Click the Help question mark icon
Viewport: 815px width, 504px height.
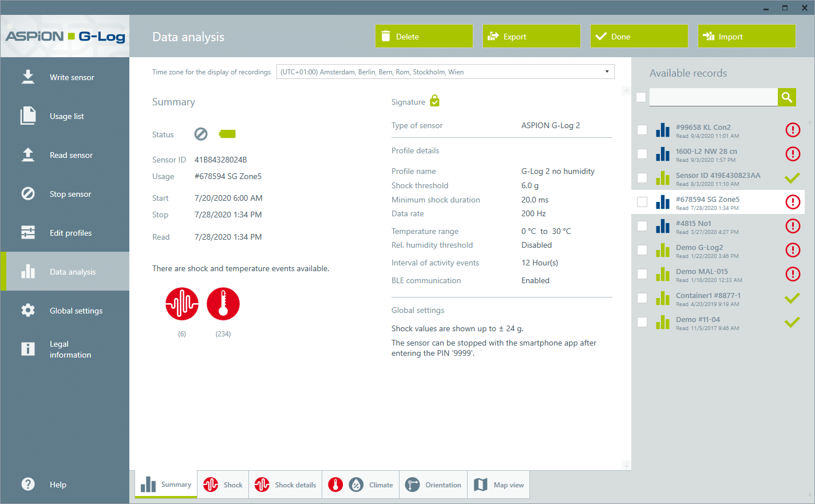[28, 484]
